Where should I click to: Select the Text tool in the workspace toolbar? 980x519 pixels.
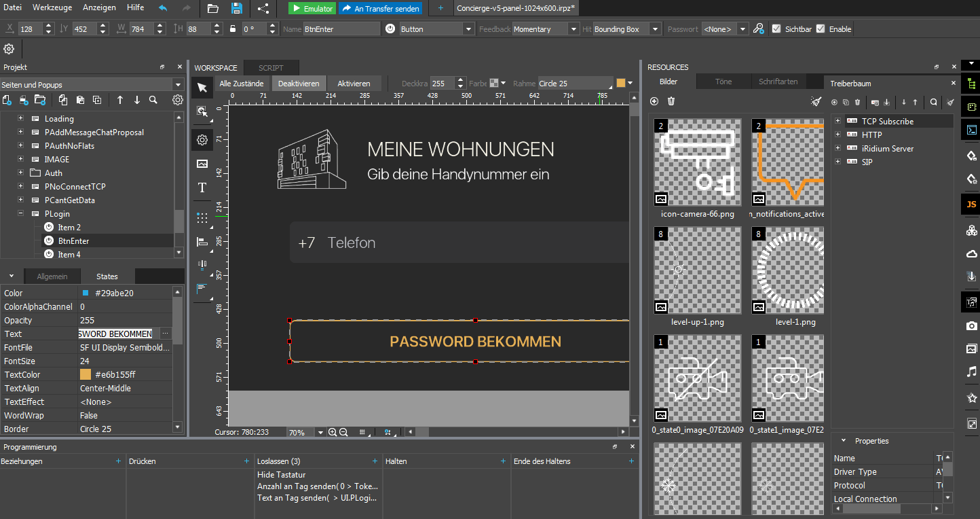click(x=202, y=187)
